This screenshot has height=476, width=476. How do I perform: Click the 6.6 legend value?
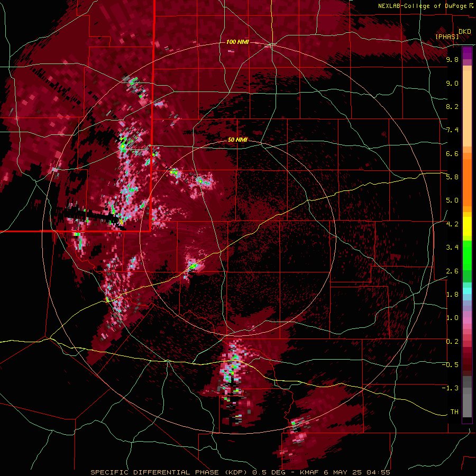(x=452, y=154)
